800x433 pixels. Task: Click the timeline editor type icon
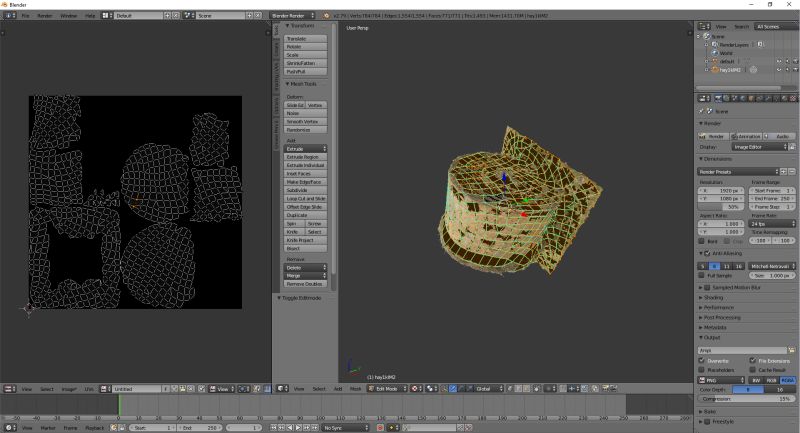point(10,427)
